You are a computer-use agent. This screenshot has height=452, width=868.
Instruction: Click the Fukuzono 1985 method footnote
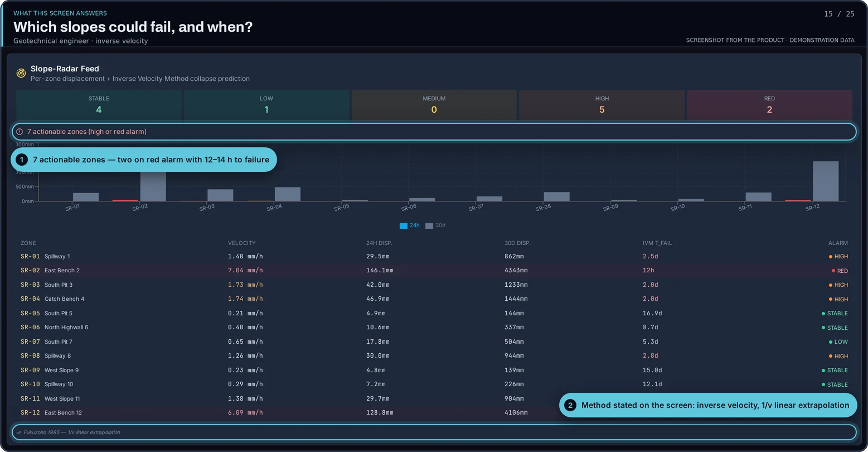click(72, 432)
